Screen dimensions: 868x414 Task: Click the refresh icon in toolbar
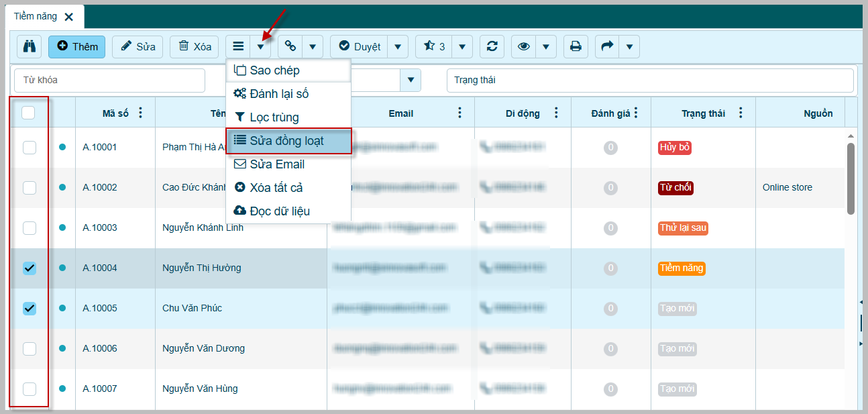tap(492, 46)
